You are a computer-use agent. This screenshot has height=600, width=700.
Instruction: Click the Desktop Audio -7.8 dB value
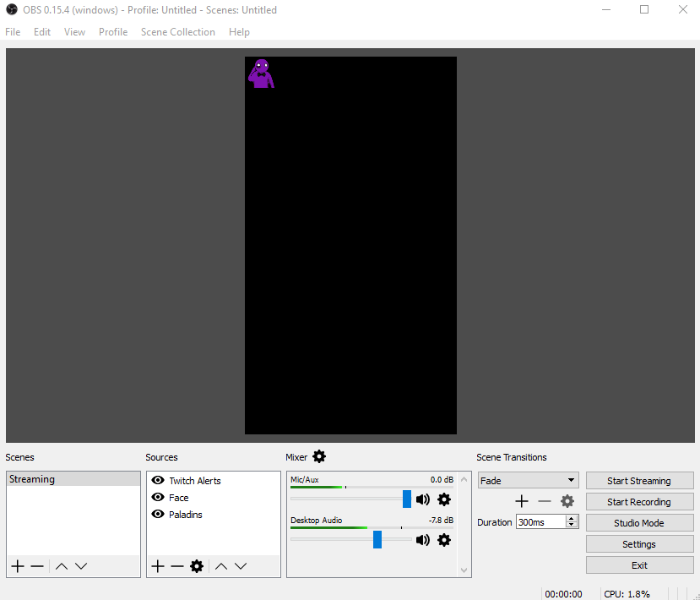coord(441,520)
